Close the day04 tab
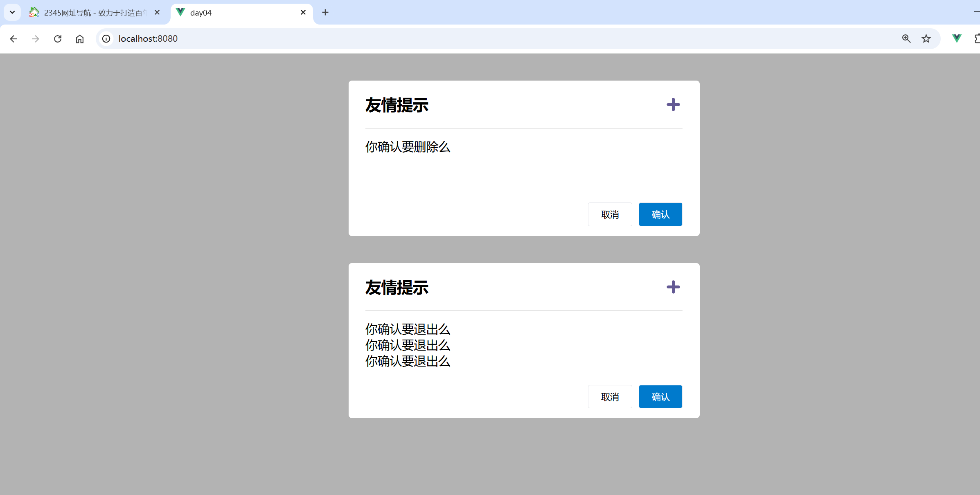The width and height of the screenshot is (980, 495). pyautogui.click(x=303, y=13)
